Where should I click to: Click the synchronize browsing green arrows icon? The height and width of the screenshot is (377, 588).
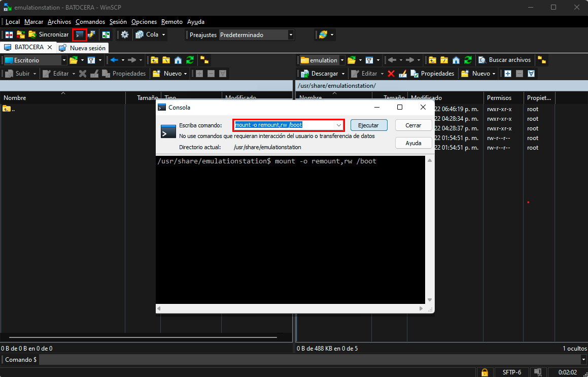coord(106,35)
